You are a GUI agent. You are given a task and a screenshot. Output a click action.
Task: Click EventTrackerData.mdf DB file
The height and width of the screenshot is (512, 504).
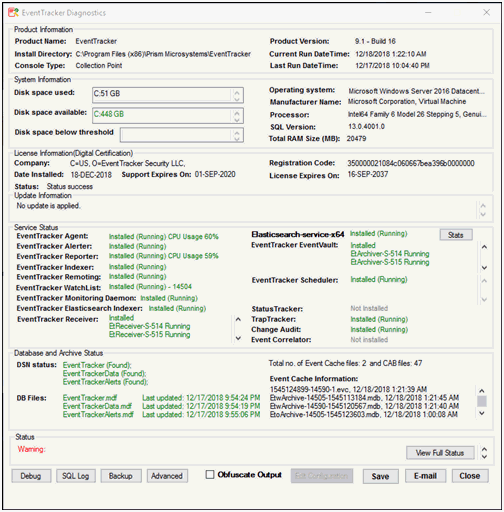click(97, 406)
